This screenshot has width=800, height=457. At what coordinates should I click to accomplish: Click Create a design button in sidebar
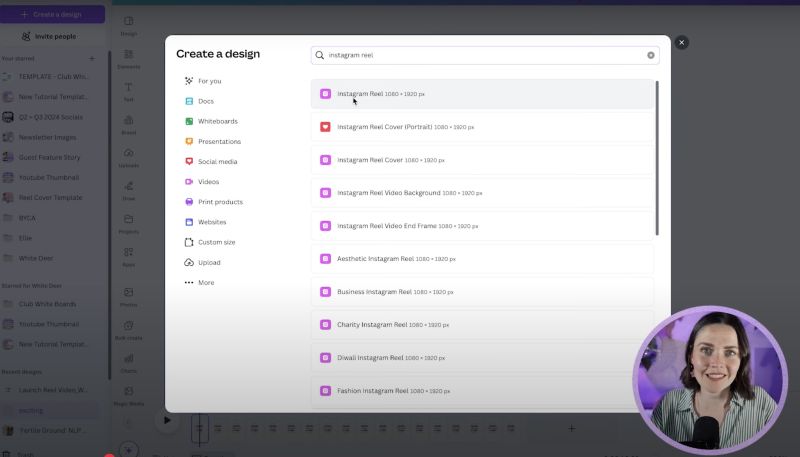pos(53,14)
